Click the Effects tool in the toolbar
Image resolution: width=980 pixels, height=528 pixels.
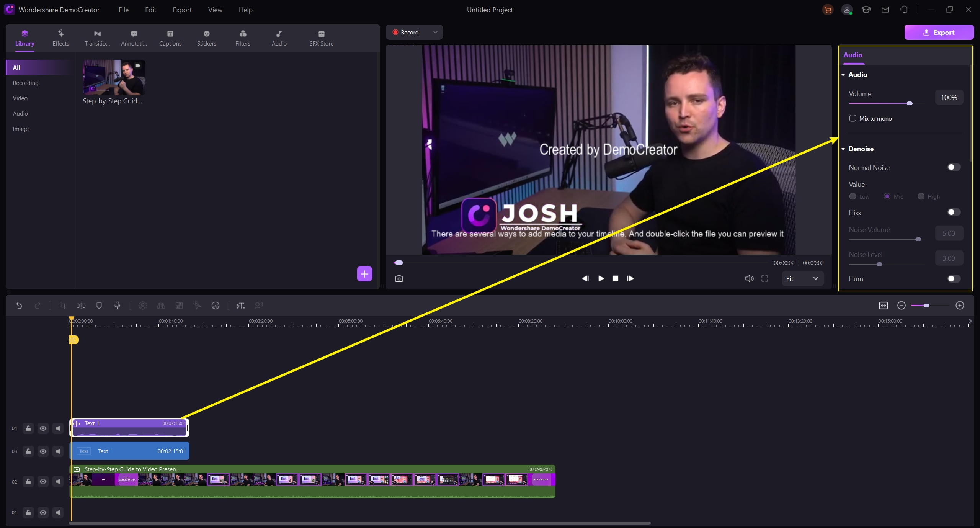61,37
